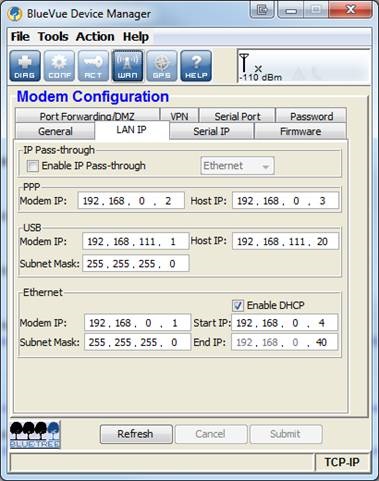Select the WAN antenna toolbar icon

[x=128, y=66]
